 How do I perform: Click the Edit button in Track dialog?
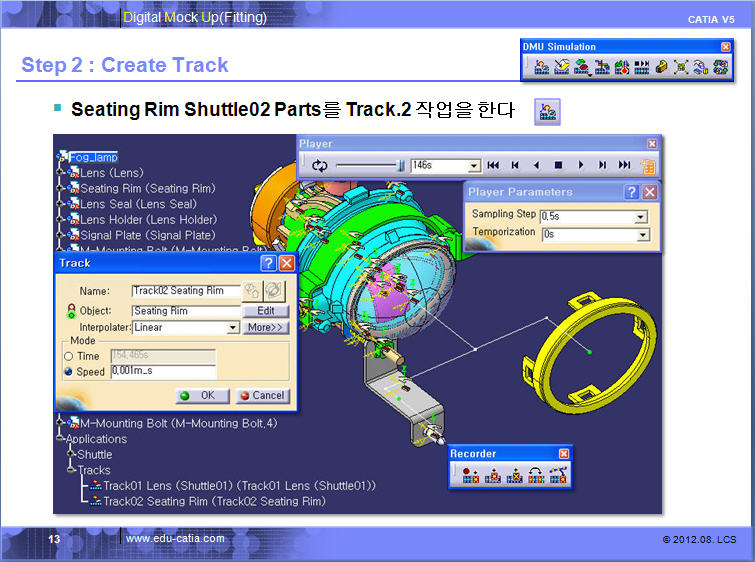pyautogui.click(x=265, y=311)
